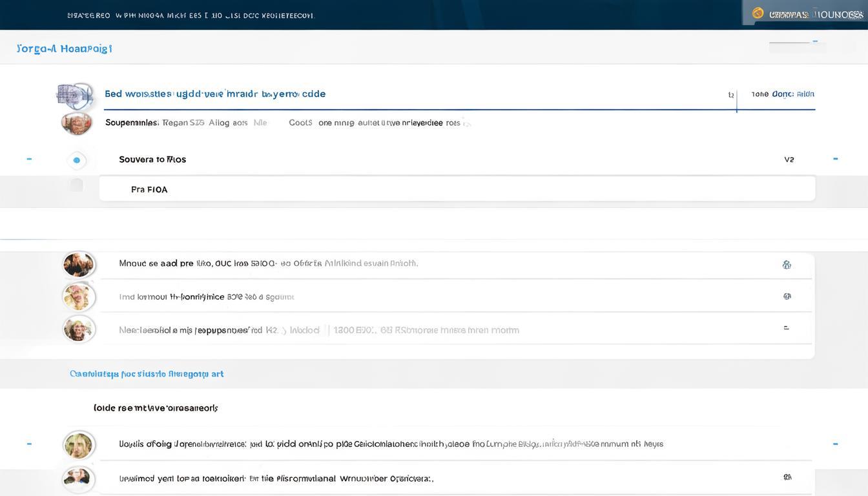Open the avatar in the 'Imd lormout' row
This screenshot has width=868, height=496.
pos(79,297)
